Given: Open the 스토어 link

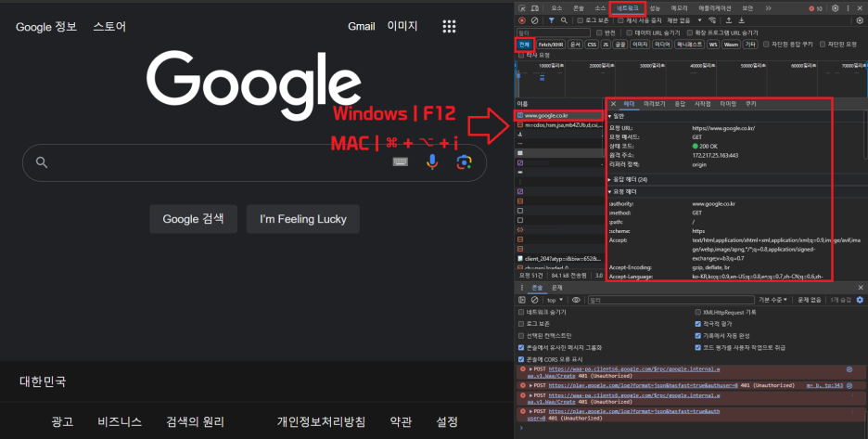Looking at the screenshot, I should (x=109, y=26).
